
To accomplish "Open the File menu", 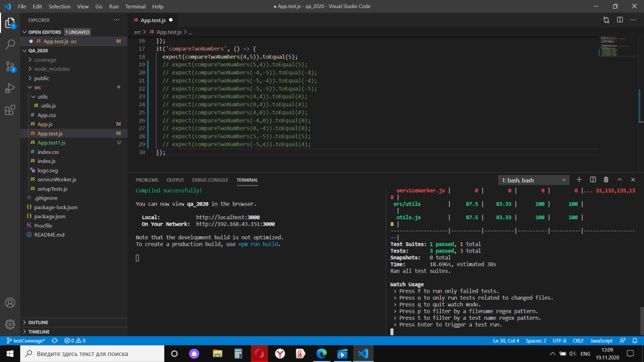I will tap(22, 7).
